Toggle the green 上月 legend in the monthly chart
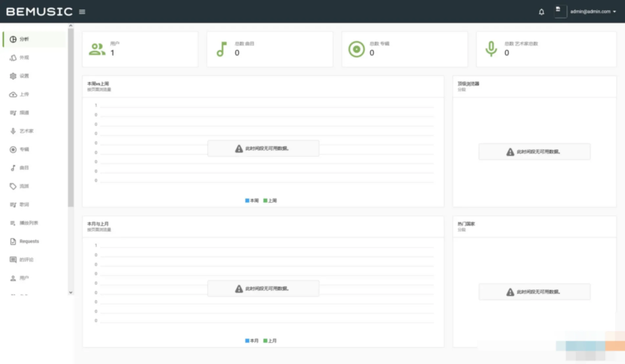Screen dimensions: 625x364 tap(270, 341)
